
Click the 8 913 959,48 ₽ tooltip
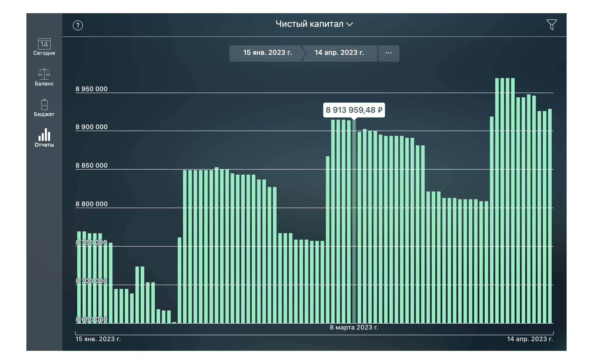[354, 110]
